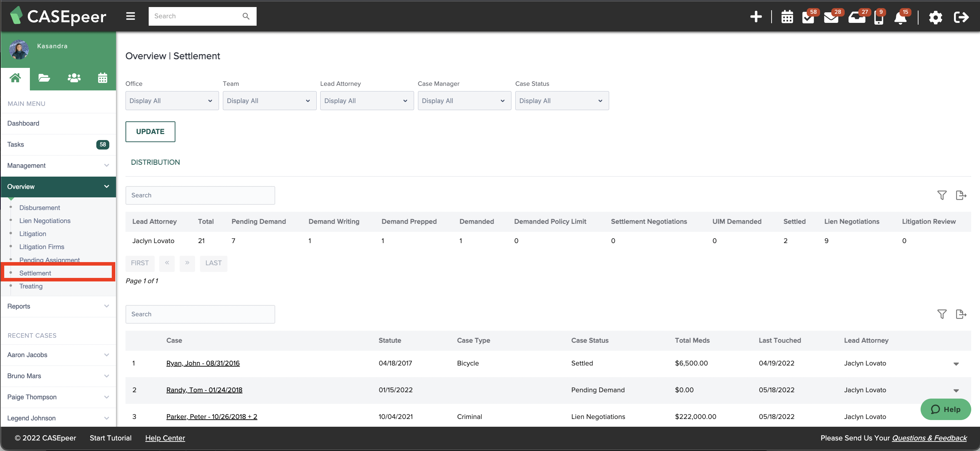The height and width of the screenshot is (451, 980).
Task: Open the distribution table filter icon
Action: [x=942, y=195]
